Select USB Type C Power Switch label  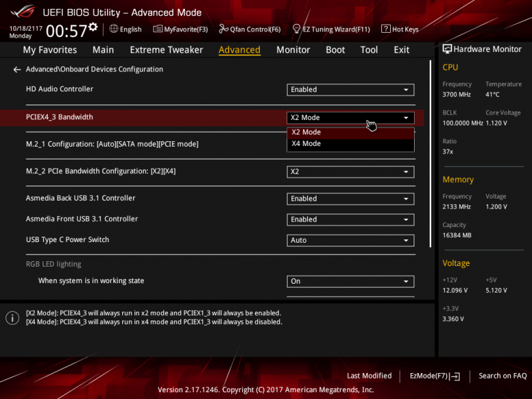[68, 240]
